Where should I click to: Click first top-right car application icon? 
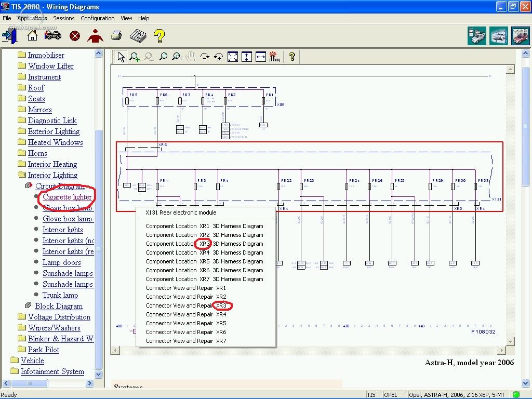tap(477, 36)
